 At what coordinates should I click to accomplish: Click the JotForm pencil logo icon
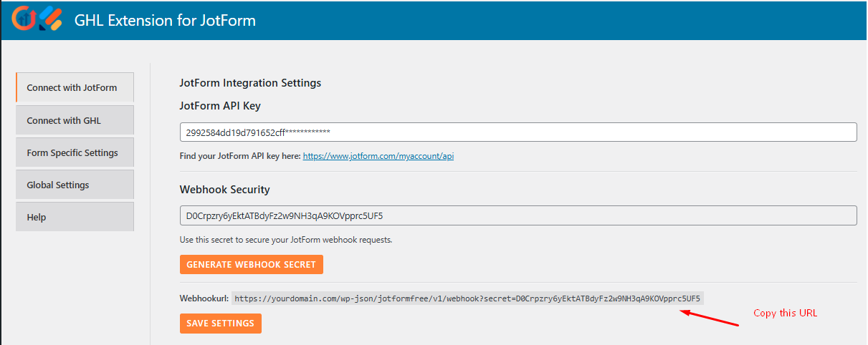(x=50, y=19)
